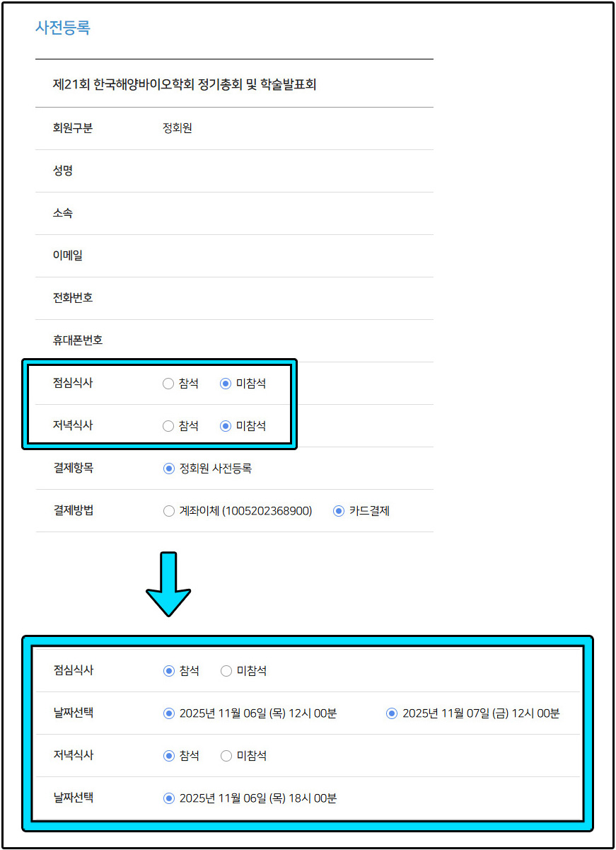Select lunch date 2025년 11월 06일 12시
616x850 pixels.
click(x=169, y=713)
